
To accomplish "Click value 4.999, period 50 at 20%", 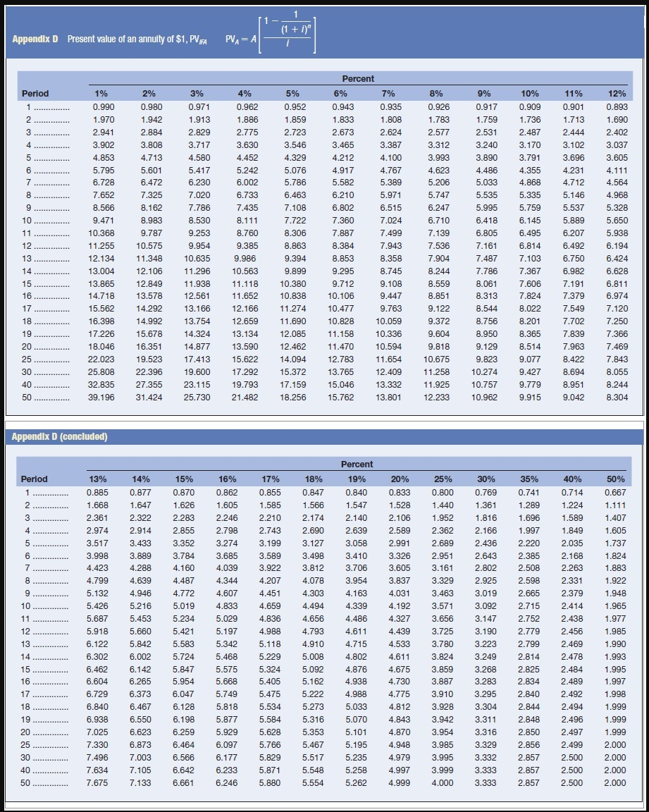I will coord(399,784).
